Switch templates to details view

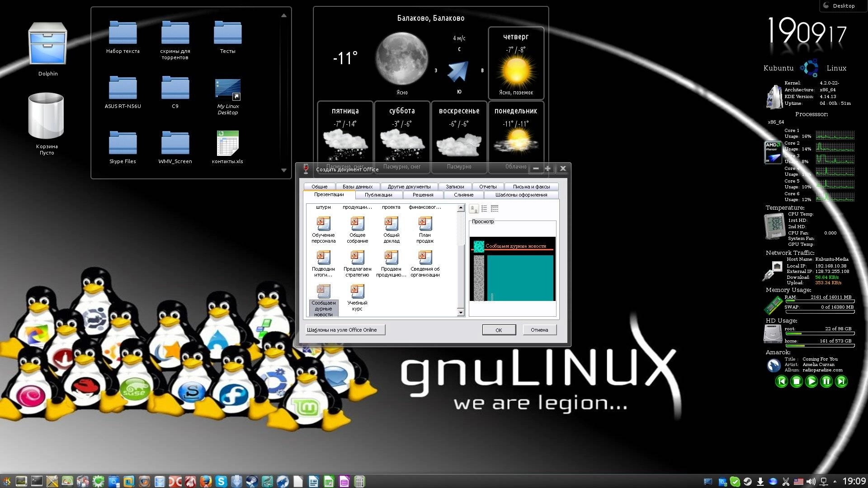click(x=495, y=209)
